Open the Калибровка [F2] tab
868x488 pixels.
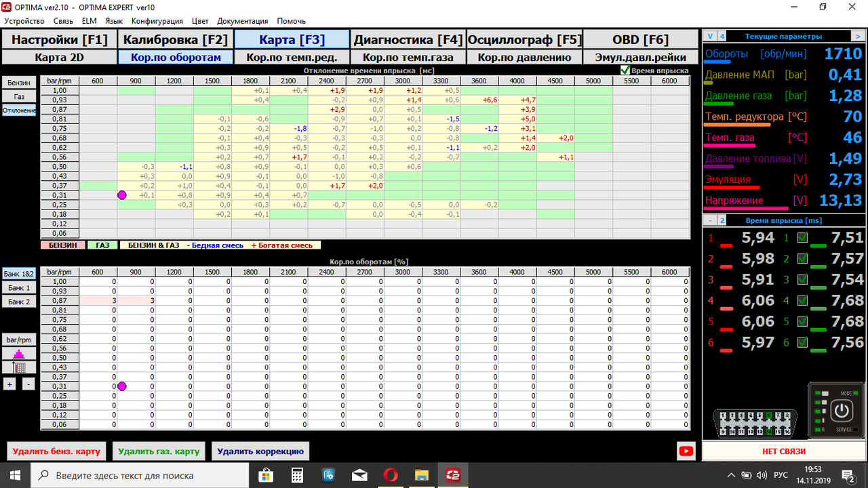176,39
